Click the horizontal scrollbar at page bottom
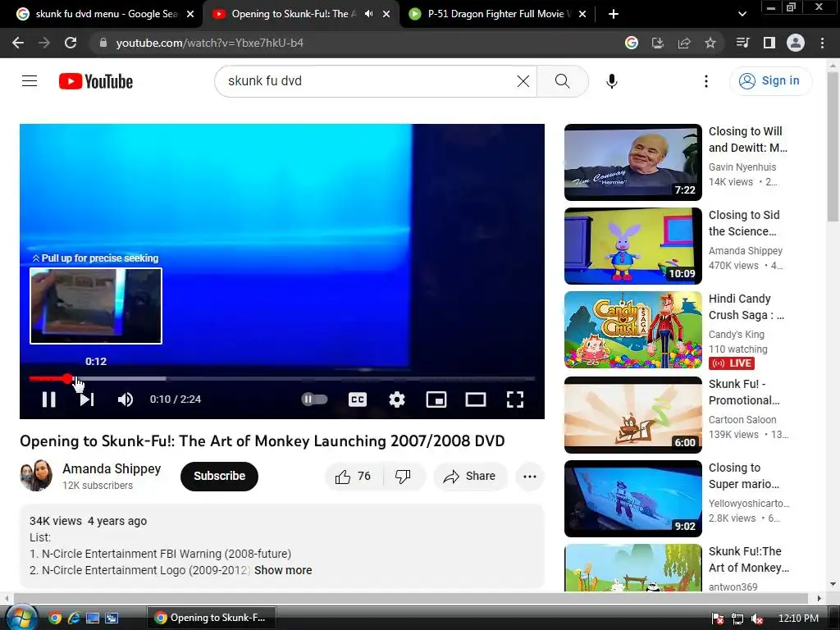 (x=410, y=597)
